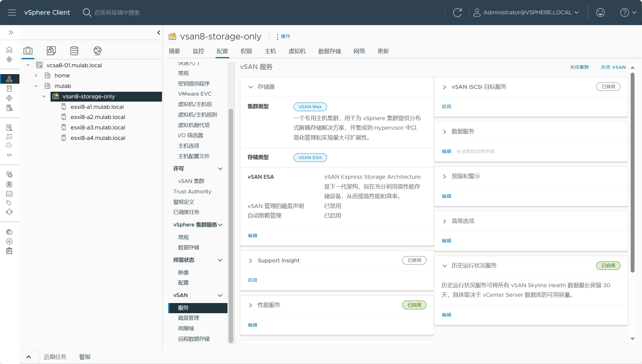Click the global search field

coord(117,13)
